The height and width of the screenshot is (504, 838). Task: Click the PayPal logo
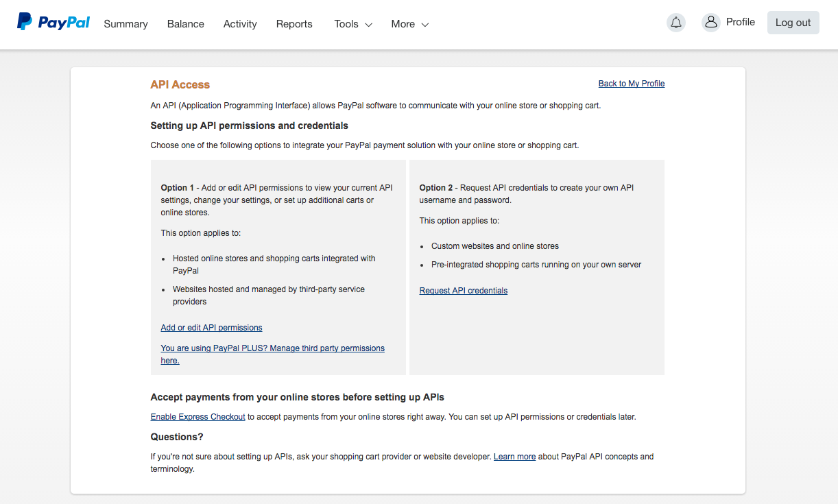pos(53,22)
